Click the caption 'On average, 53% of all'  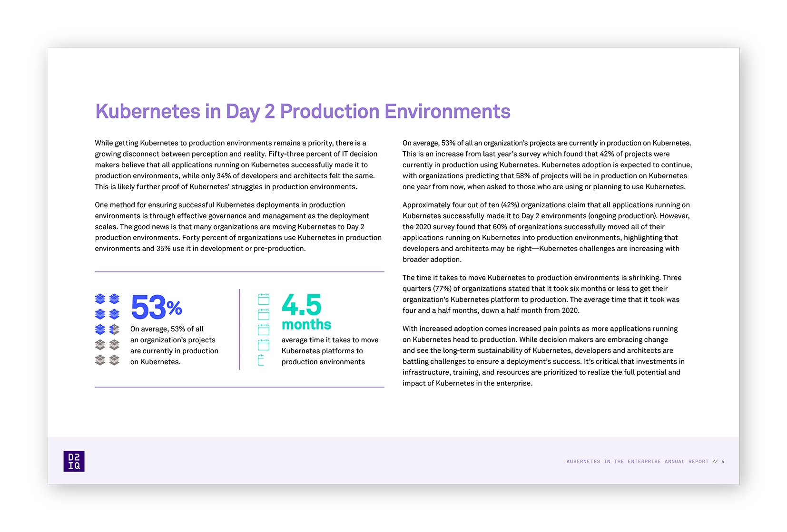[167, 329]
